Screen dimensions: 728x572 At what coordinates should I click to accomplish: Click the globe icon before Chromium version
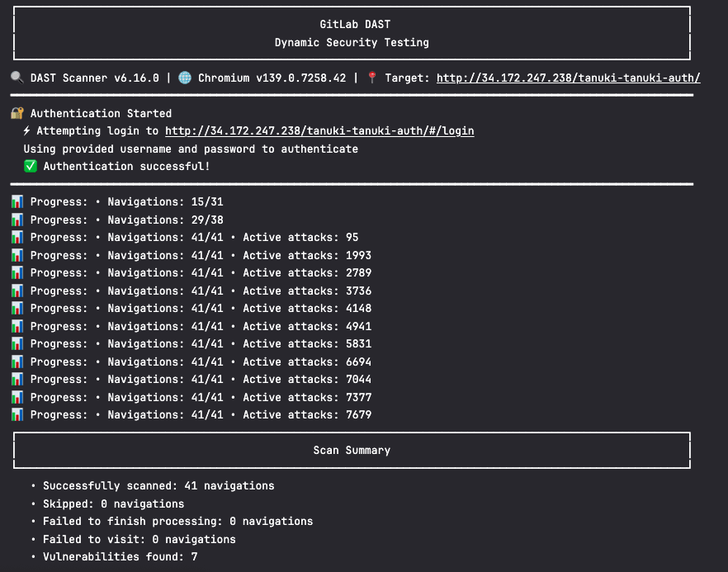click(185, 78)
